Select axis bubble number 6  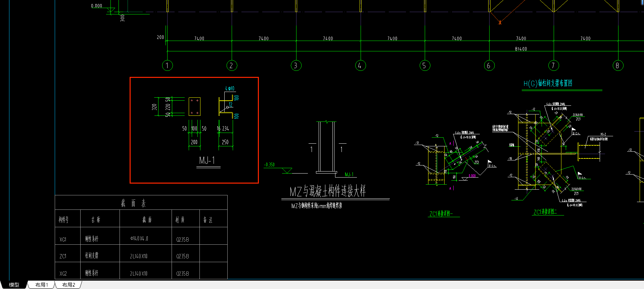click(489, 65)
